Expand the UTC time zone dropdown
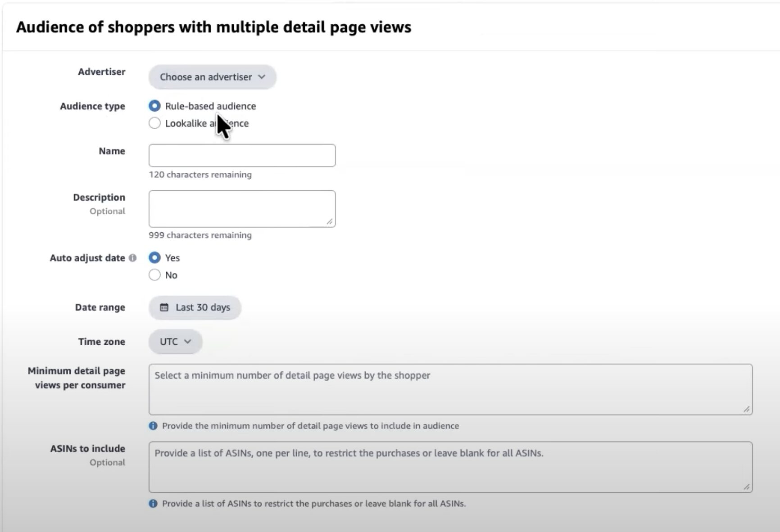780x532 pixels. tap(175, 342)
